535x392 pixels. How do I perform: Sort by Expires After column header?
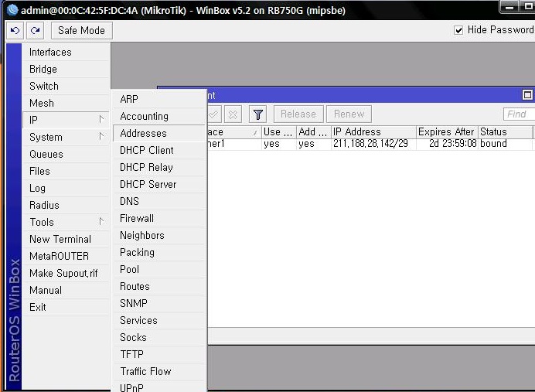tap(447, 132)
